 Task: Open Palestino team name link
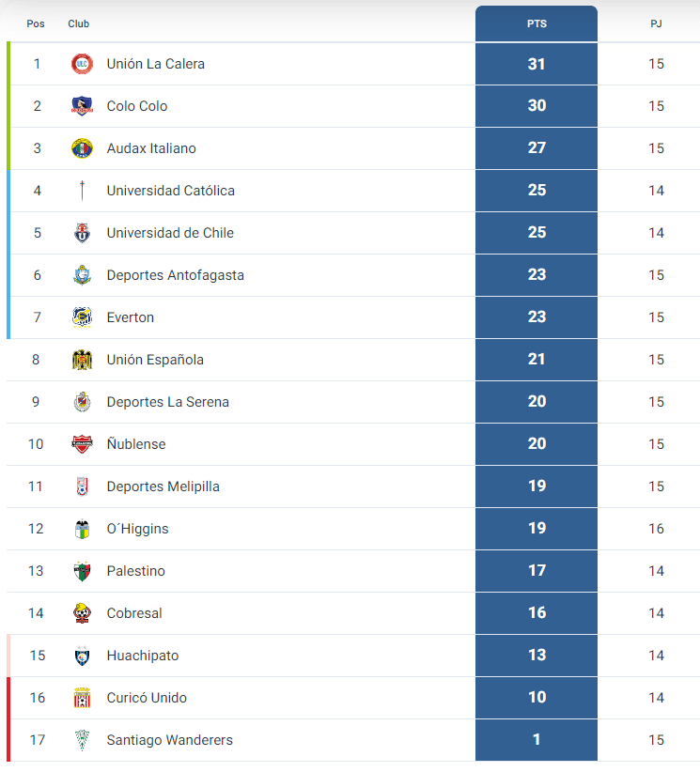pyautogui.click(x=136, y=571)
